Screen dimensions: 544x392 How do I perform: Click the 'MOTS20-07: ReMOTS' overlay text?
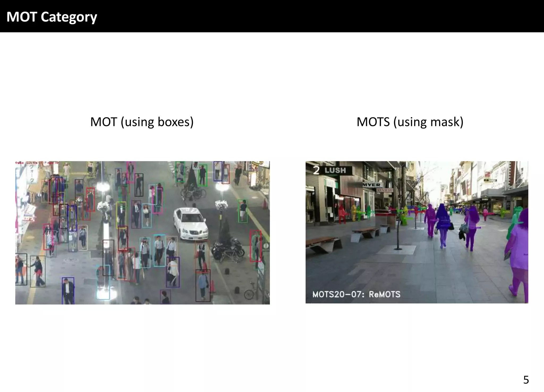[356, 294]
